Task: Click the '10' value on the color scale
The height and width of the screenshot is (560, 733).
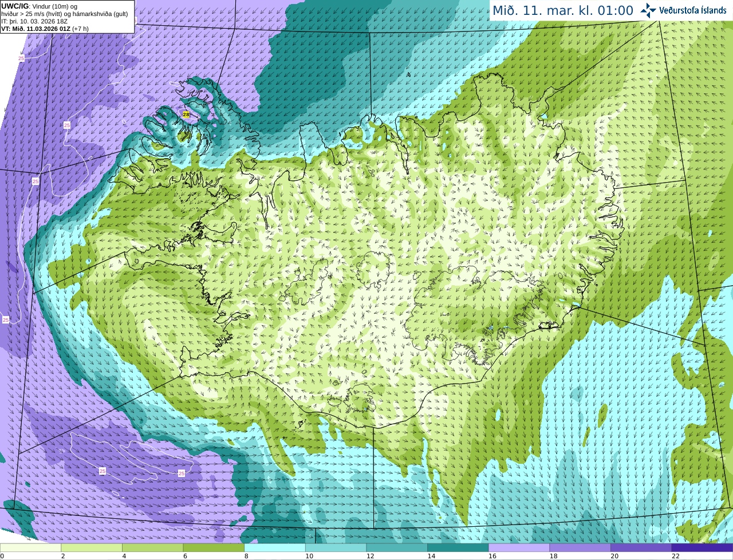Action: (x=309, y=556)
